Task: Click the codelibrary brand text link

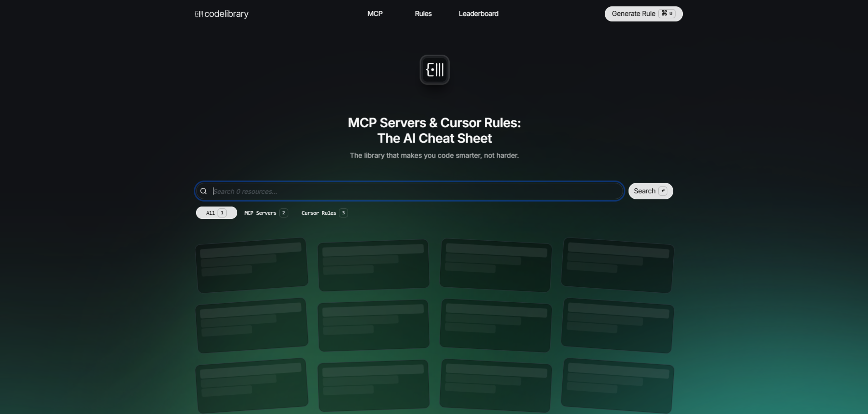Action: pyautogui.click(x=226, y=14)
